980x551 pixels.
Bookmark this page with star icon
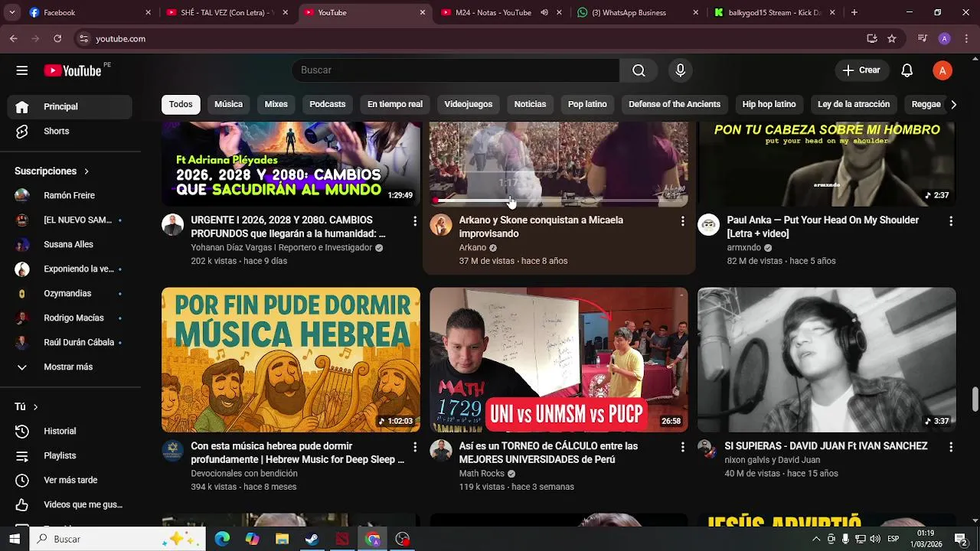[x=892, y=38]
